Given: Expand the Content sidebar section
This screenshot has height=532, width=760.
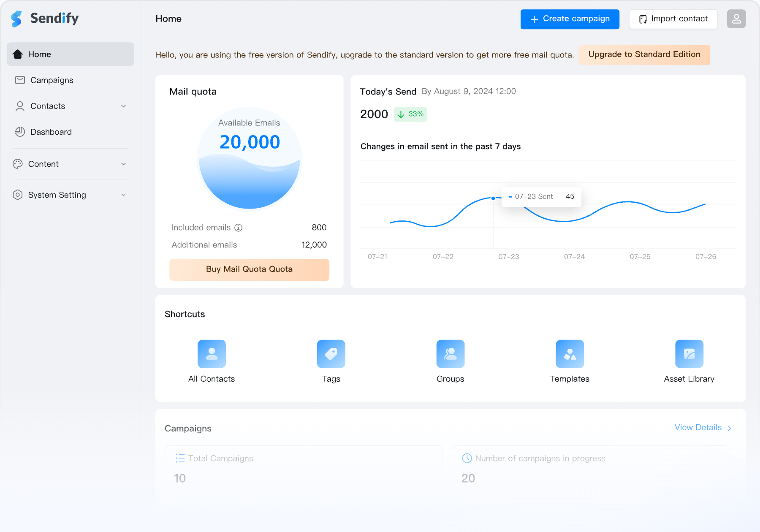Looking at the screenshot, I should pyautogui.click(x=123, y=164).
